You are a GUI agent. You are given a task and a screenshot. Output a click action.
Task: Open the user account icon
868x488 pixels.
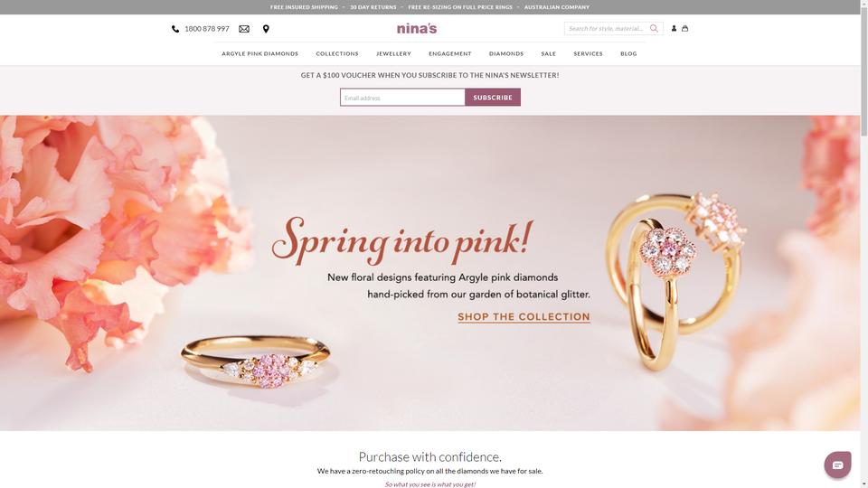click(x=674, y=28)
